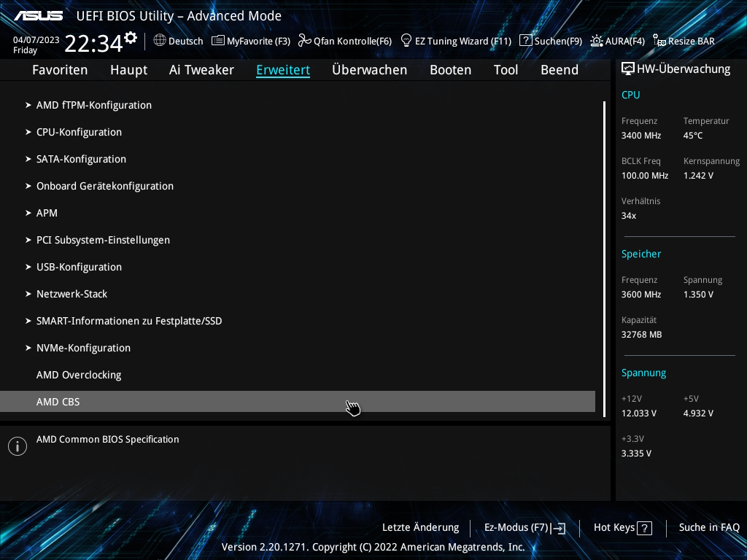Open AMD Overclocking entry
Screen dimensions: 747x560
[x=79, y=376]
